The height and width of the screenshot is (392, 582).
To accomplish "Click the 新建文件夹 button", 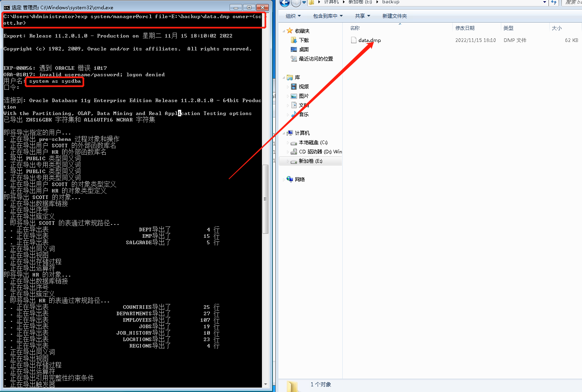I will 394,16.
